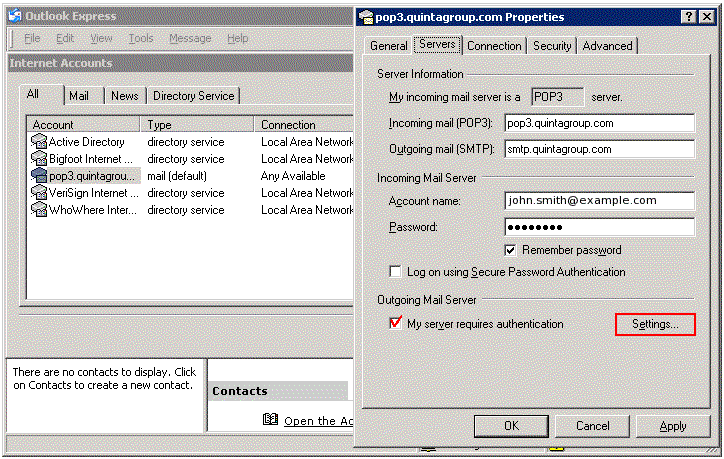Open the Message menu in Outlook Express
This screenshot has width=724, height=459.
190,38
